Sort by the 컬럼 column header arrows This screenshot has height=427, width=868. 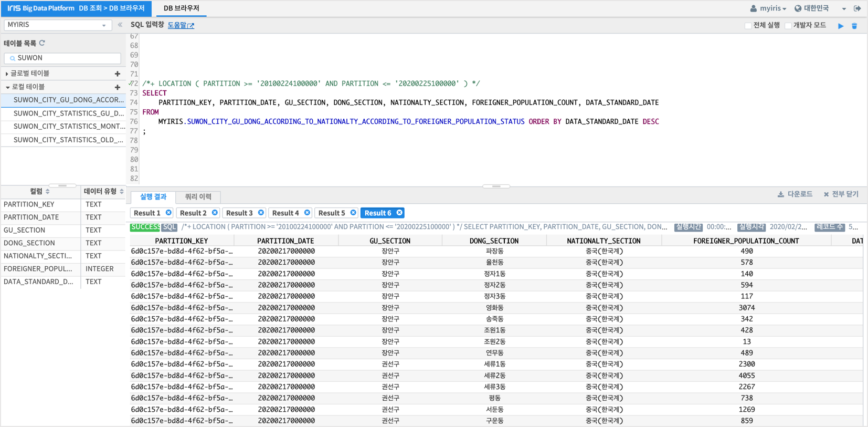click(x=48, y=192)
